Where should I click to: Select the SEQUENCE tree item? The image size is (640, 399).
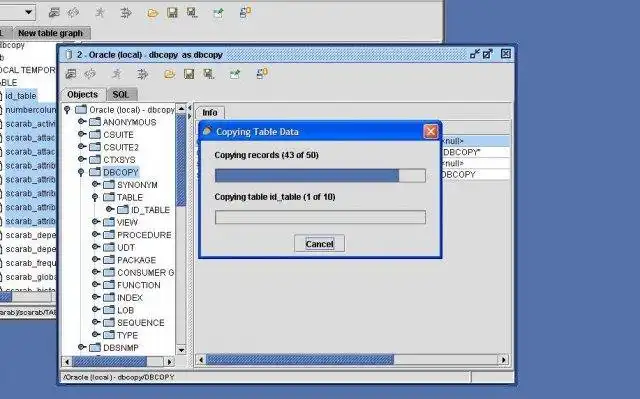141,323
